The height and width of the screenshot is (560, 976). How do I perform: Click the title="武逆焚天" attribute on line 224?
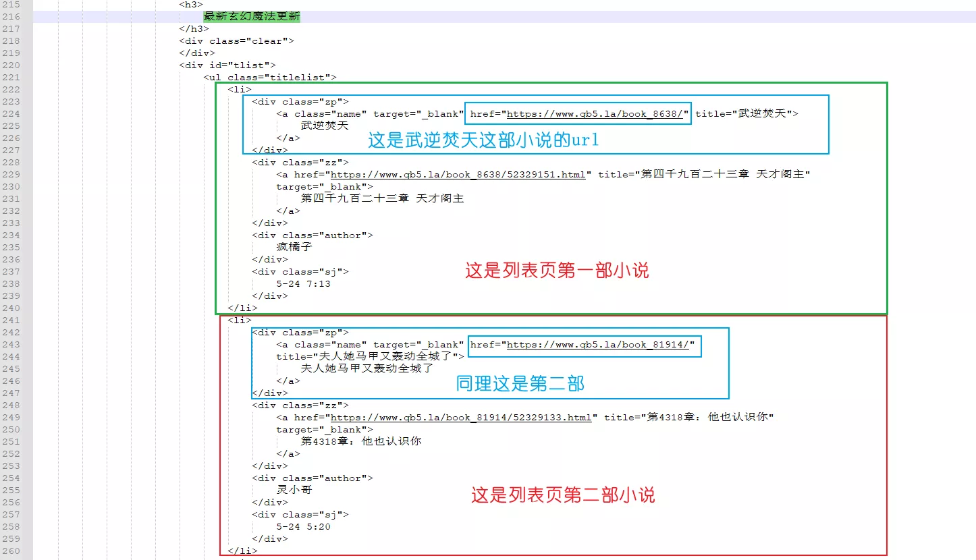click(x=744, y=114)
